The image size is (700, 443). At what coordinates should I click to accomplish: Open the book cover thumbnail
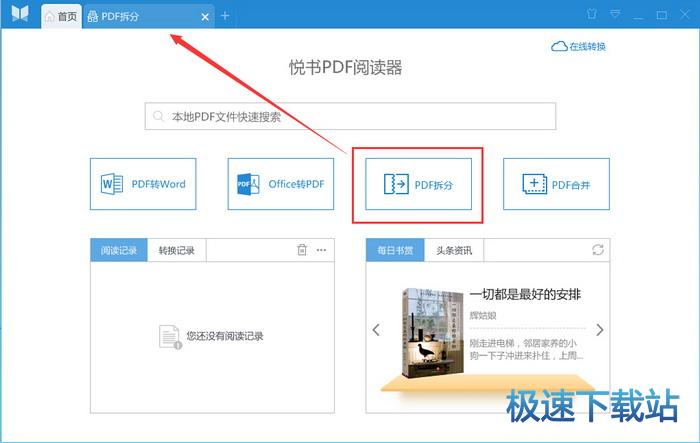pos(432,333)
